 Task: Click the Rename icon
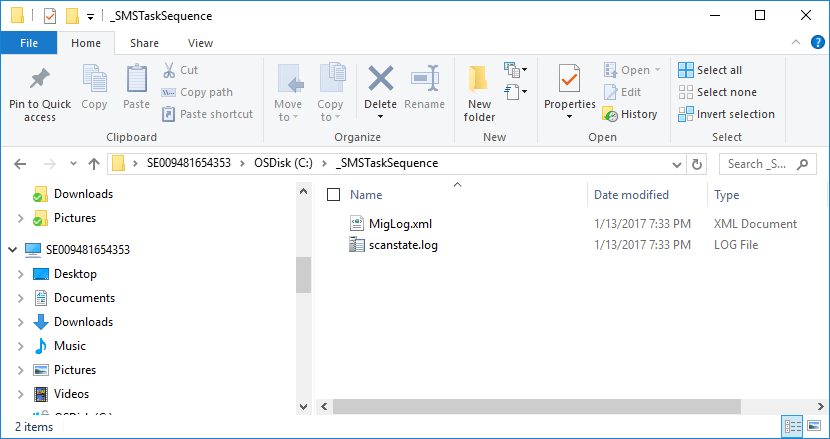point(425,78)
